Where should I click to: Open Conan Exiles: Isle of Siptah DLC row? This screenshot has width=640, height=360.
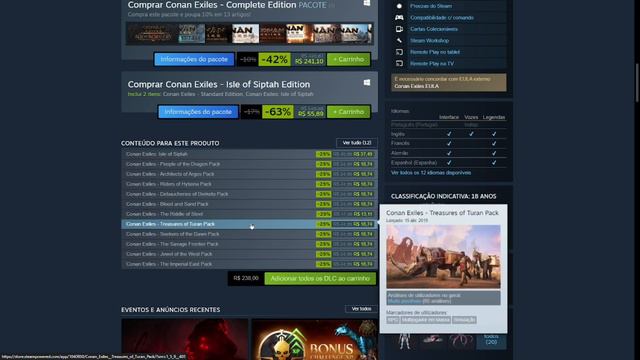tap(249, 154)
